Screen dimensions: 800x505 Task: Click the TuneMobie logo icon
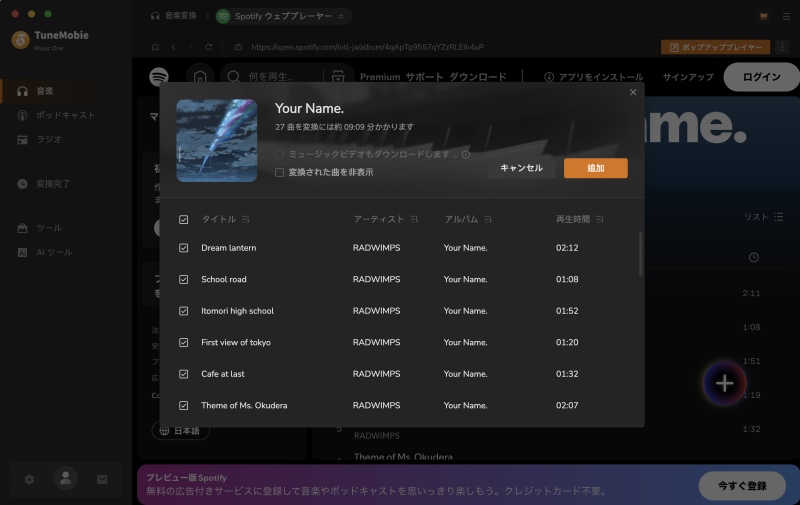click(x=20, y=40)
